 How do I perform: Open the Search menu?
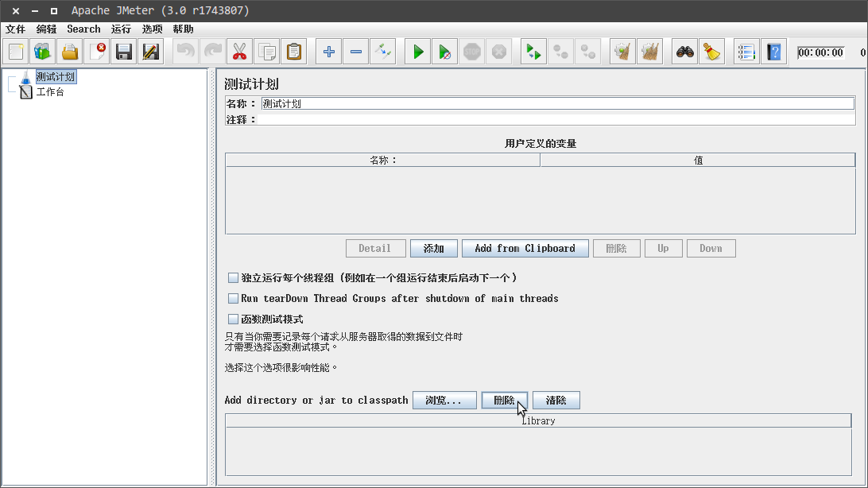[83, 29]
